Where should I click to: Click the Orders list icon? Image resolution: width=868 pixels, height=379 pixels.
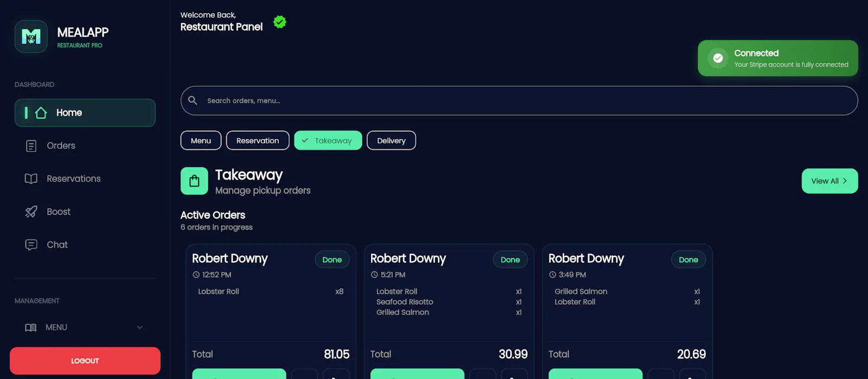click(x=31, y=146)
